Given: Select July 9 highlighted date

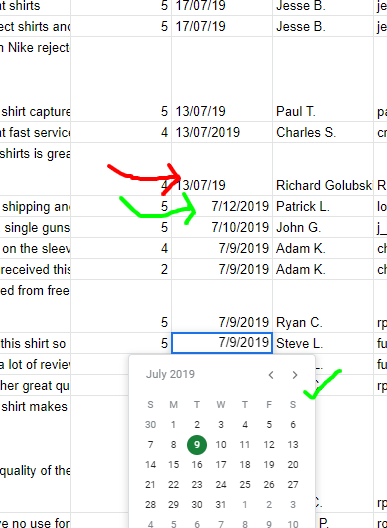Looking at the screenshot, I should 197,444.
